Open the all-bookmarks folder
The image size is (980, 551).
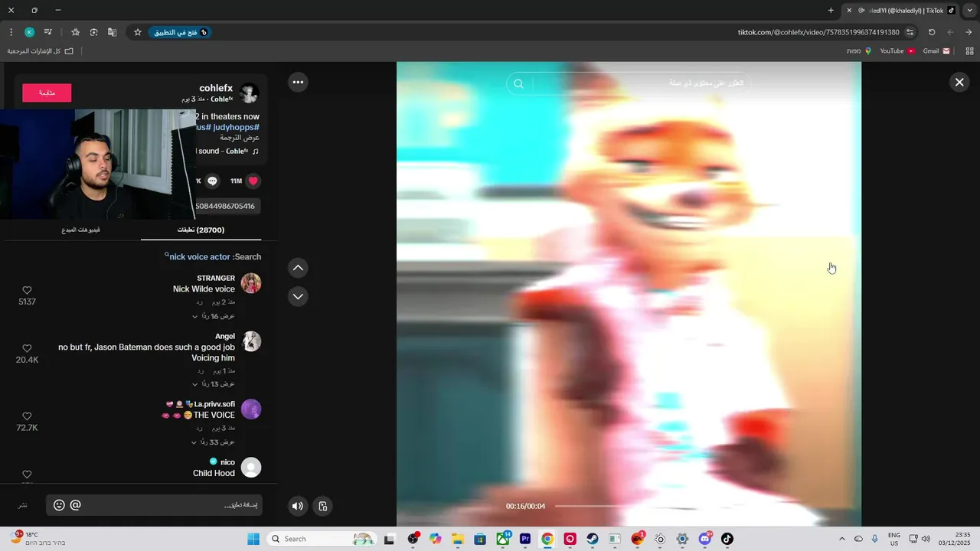[41, 51]
